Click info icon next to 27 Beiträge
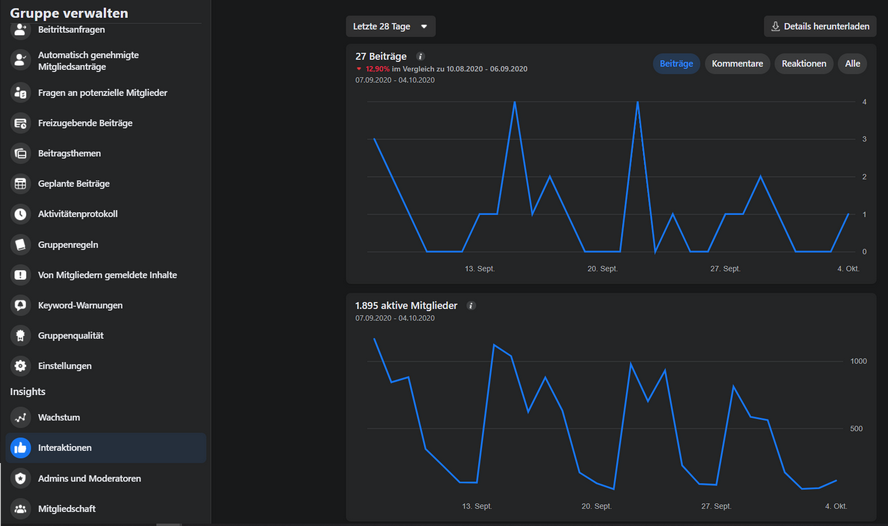 point(420,57)
